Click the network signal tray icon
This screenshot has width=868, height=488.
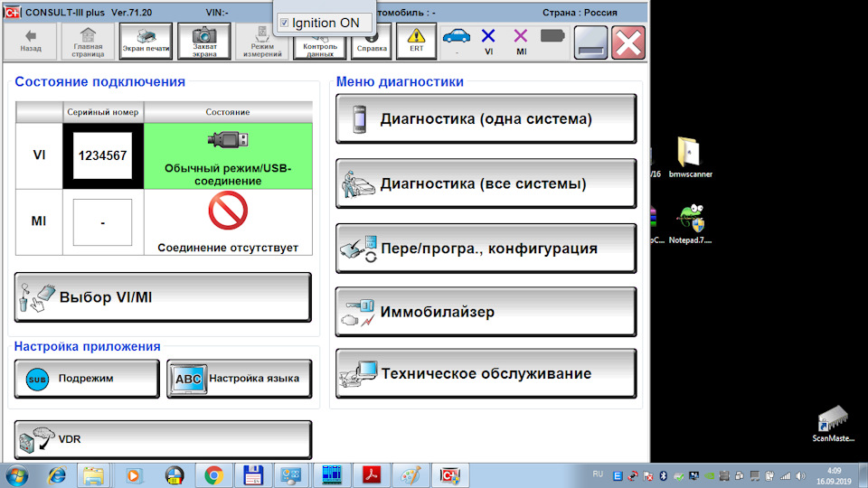pyautogui.click(x=785, y=476)
